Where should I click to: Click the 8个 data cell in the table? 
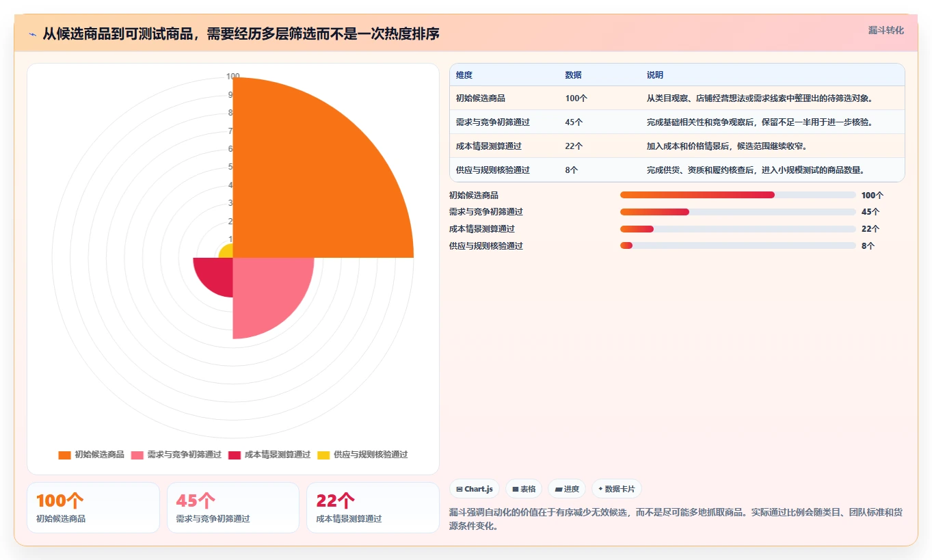click(572, 170)
